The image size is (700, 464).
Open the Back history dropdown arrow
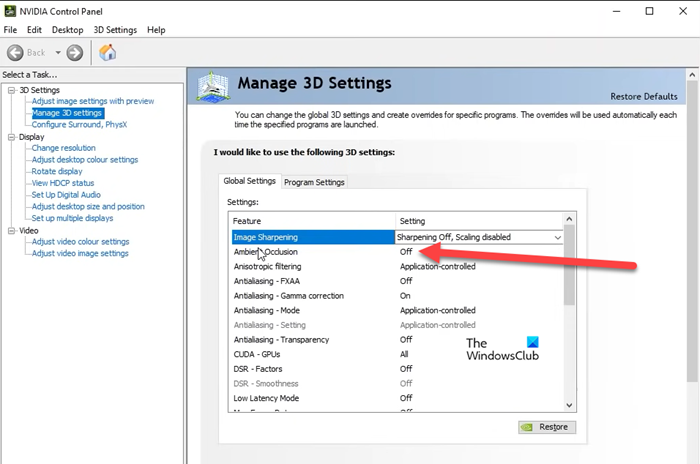58,52
